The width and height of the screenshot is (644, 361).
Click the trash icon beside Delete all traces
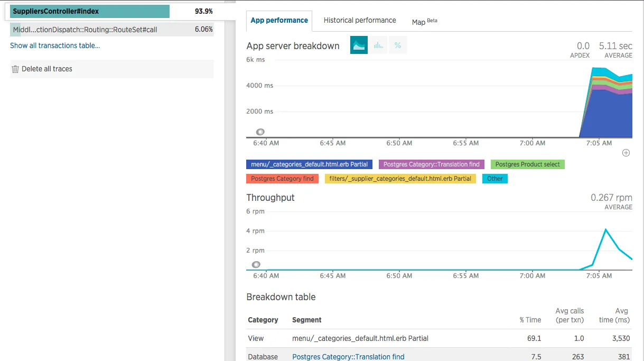point(15,69)
